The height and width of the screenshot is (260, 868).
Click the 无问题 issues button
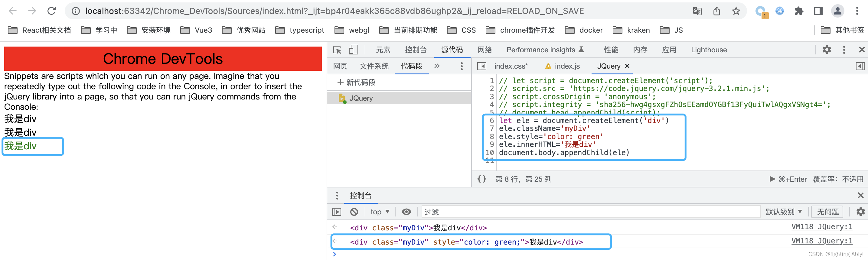coord(827,212)
